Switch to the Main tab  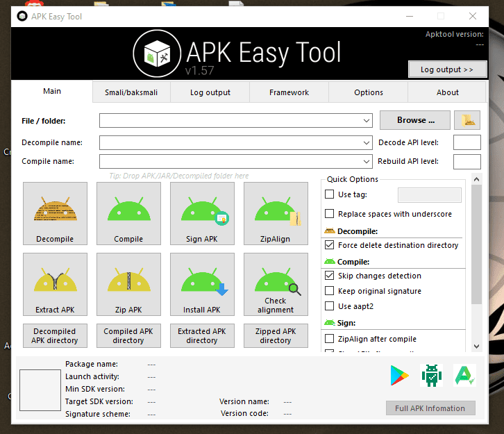point(52,91)
